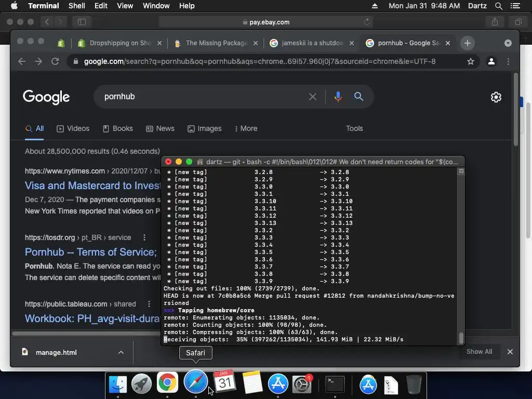Viewport: 532px width, 399px height.
Task: Open Google search Tools
Action: 354,129
